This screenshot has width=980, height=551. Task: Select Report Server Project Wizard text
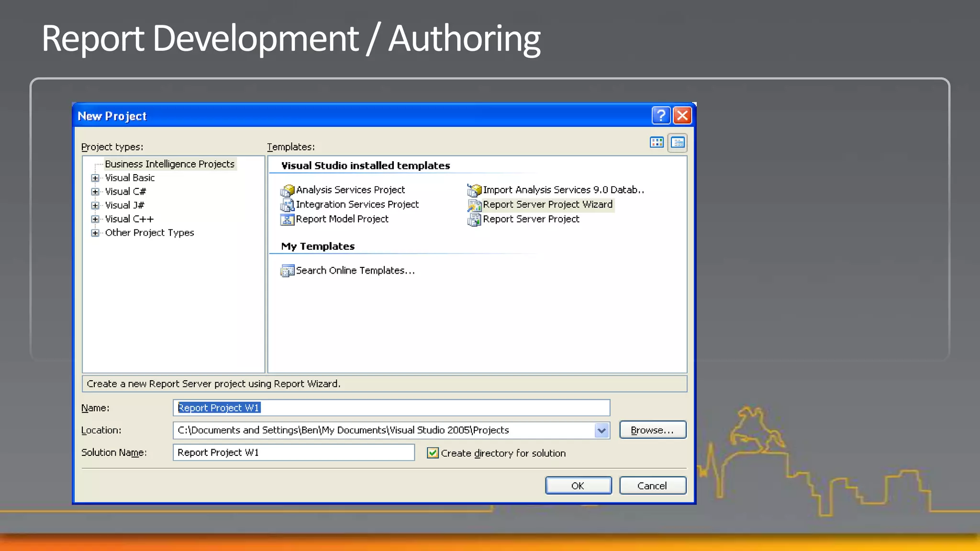pos(547,205)
